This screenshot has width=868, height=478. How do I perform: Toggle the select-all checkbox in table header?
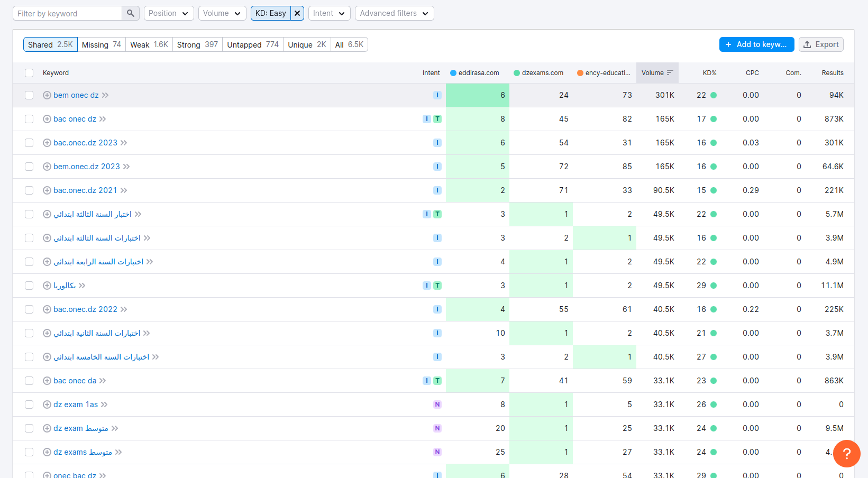click(29, 73)
